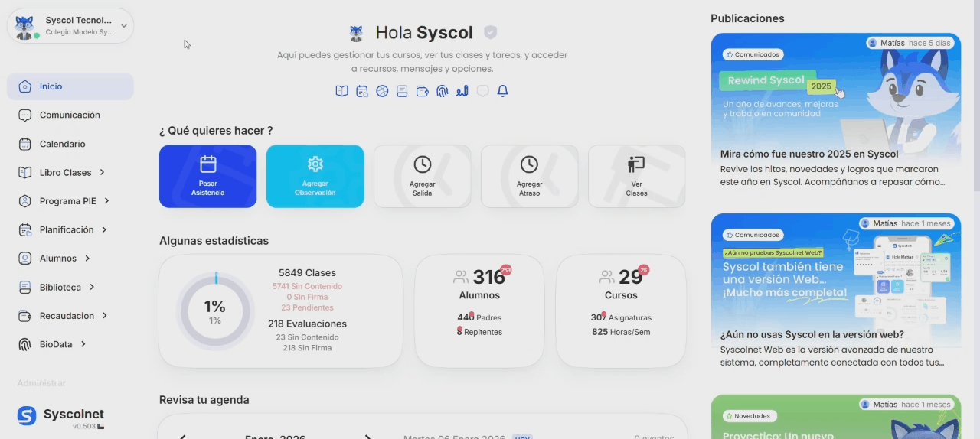Click '5741 Sin Contenido' text
The width and height of the screenshot is (980, 439).
307,287
